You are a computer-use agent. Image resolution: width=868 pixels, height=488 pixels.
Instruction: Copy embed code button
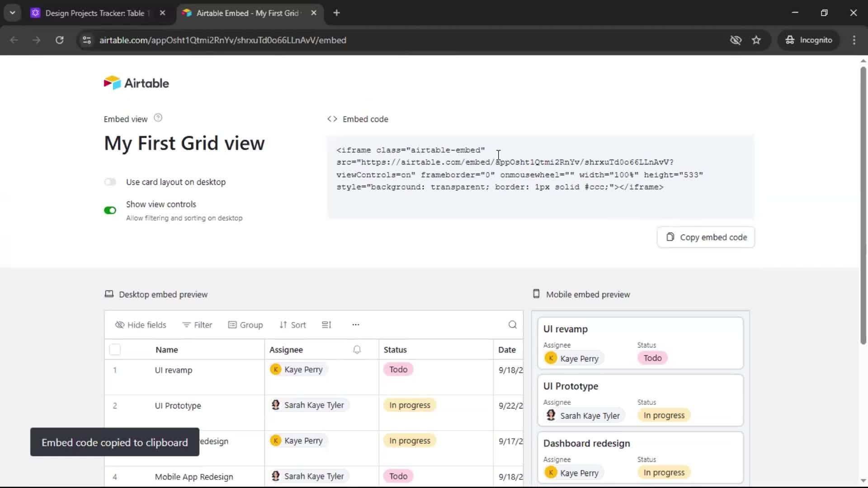tap(706, 237)
